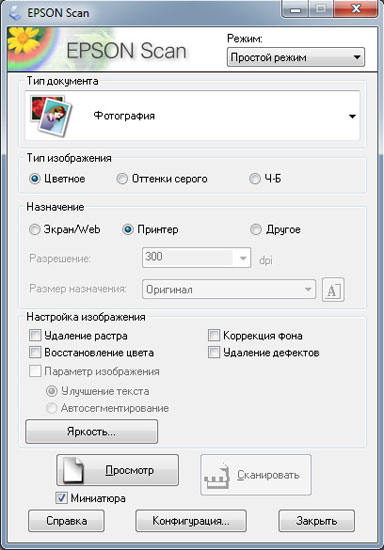
Task: Select the Оттенки серого image type
Action: click(x=122, y=179)
